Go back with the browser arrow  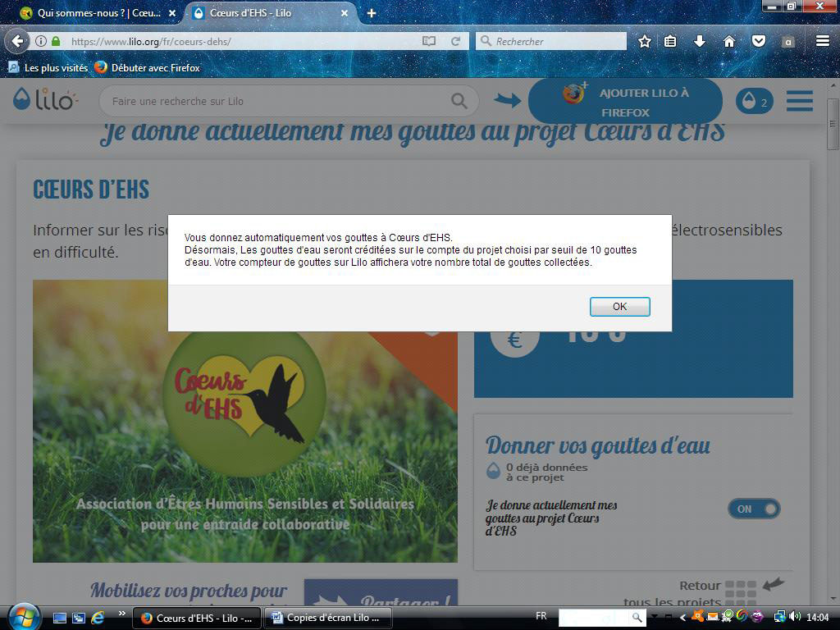pos(17,41)
